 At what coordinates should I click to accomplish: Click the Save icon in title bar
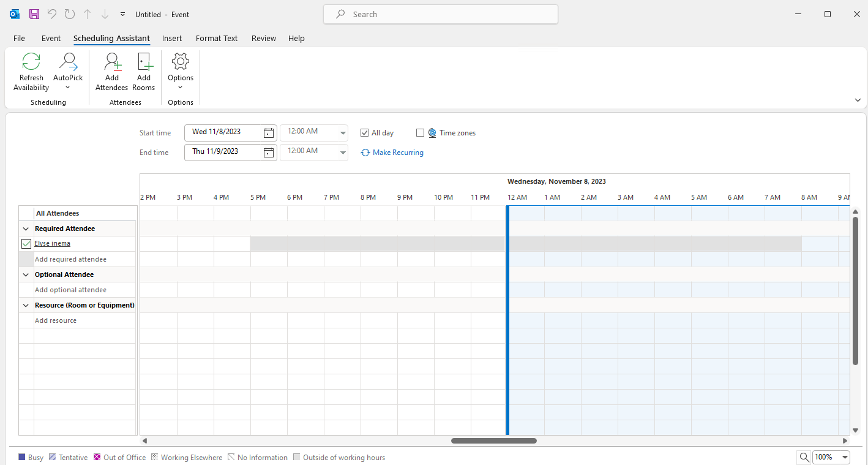pos(34,14)
